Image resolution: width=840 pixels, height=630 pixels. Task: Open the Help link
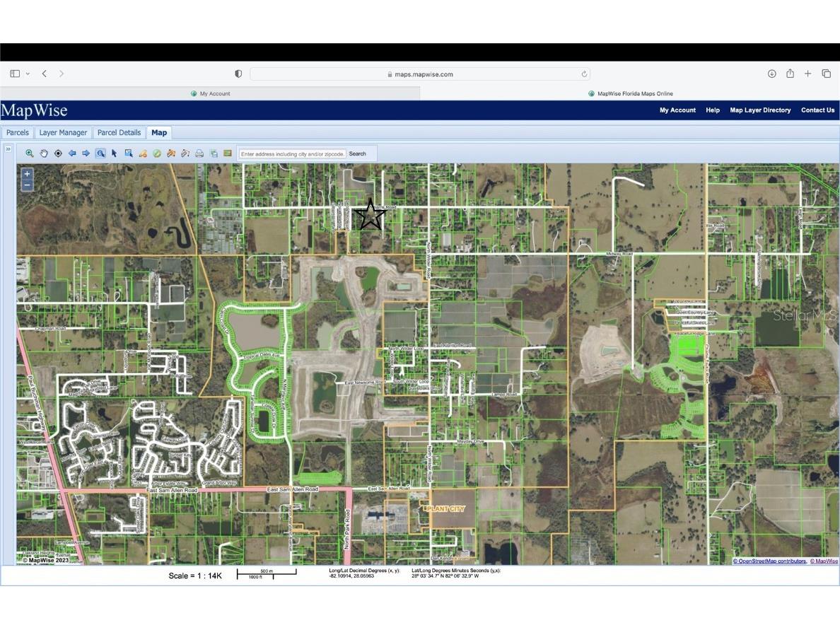(713, 110)
